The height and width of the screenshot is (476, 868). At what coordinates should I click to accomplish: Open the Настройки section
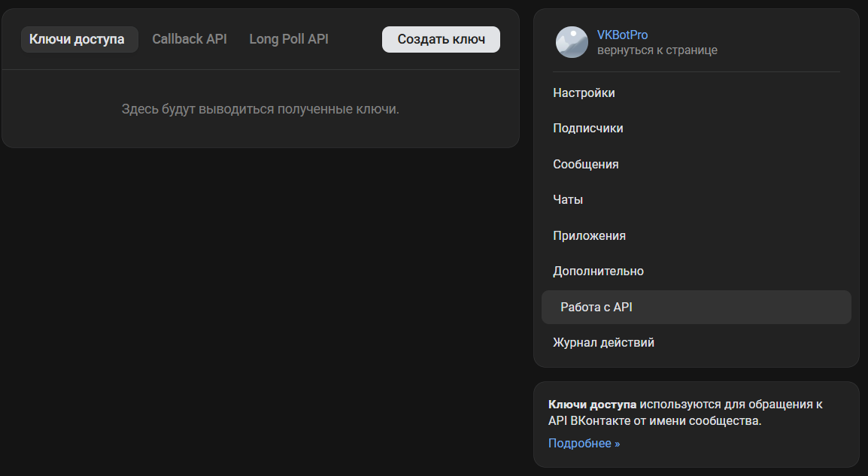click(584, 92)
